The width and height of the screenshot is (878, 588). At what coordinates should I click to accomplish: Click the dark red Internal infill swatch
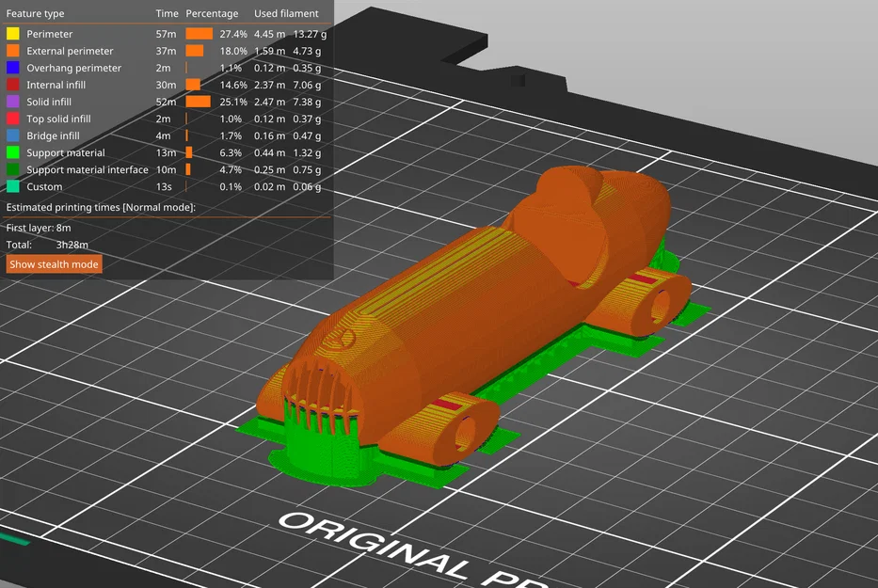point(12,85)
